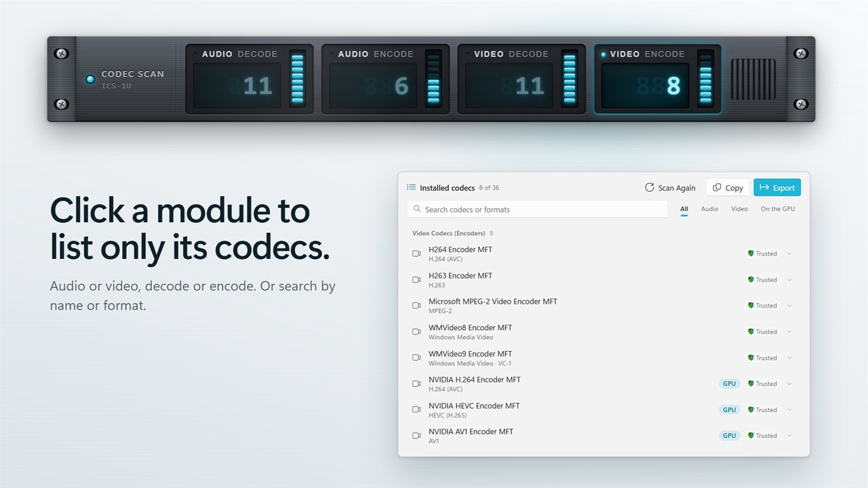Screen dimensions: 868x488
Task: Expand the H263 Encoder MFT row chevron
Action: [789, 279]
